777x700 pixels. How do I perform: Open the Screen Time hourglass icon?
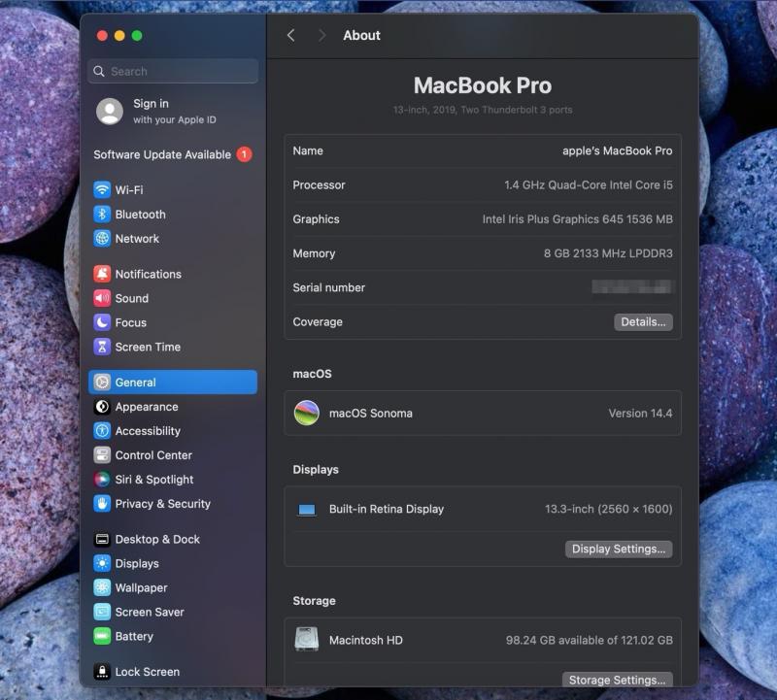point(102,347)
